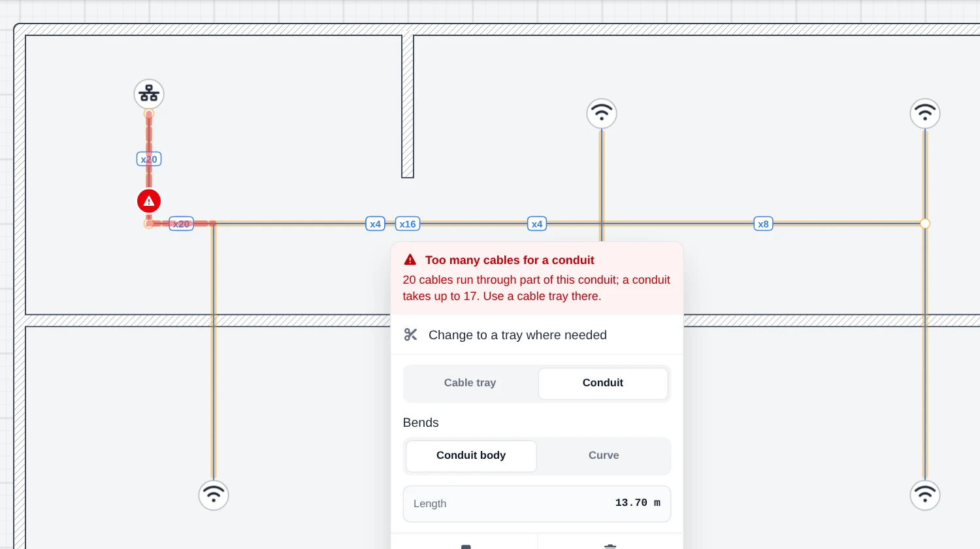This screenshot has height=549, width=980.
Task: Click the scissors icon beside Change to a tray
Action: (410, 335)
